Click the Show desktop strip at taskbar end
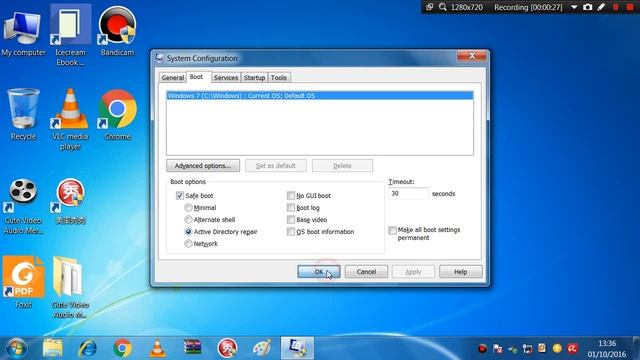The image size is (640, 360). (636, 348)
